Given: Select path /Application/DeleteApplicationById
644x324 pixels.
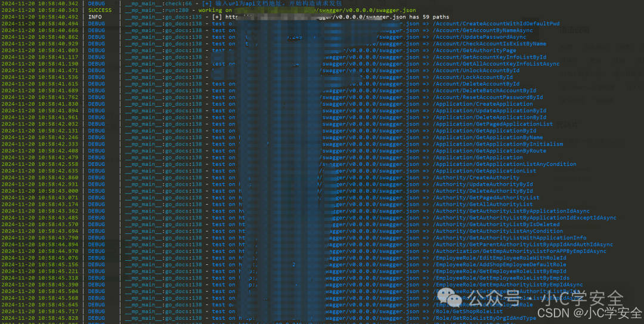Looking at the screenshot, I should click(x=490, y=117).
